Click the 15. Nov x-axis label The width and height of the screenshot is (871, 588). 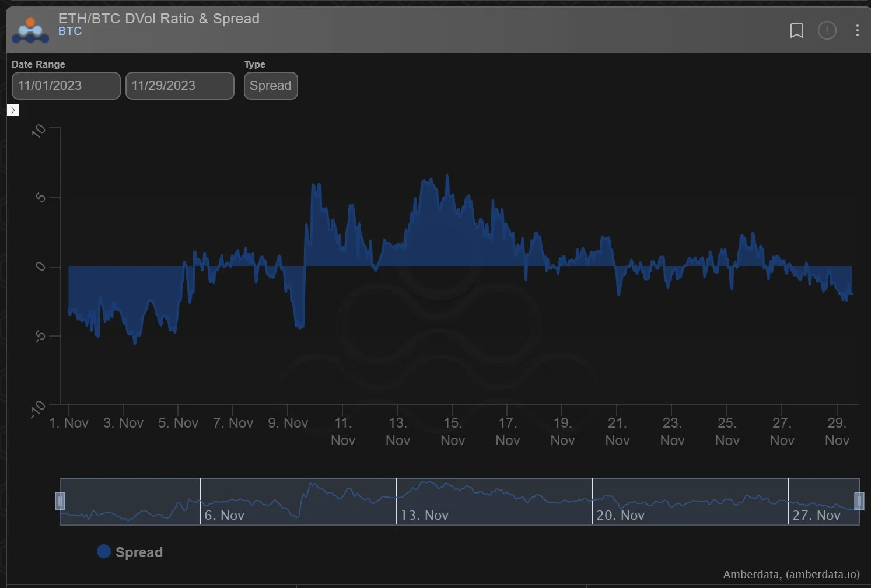point(453,432)
